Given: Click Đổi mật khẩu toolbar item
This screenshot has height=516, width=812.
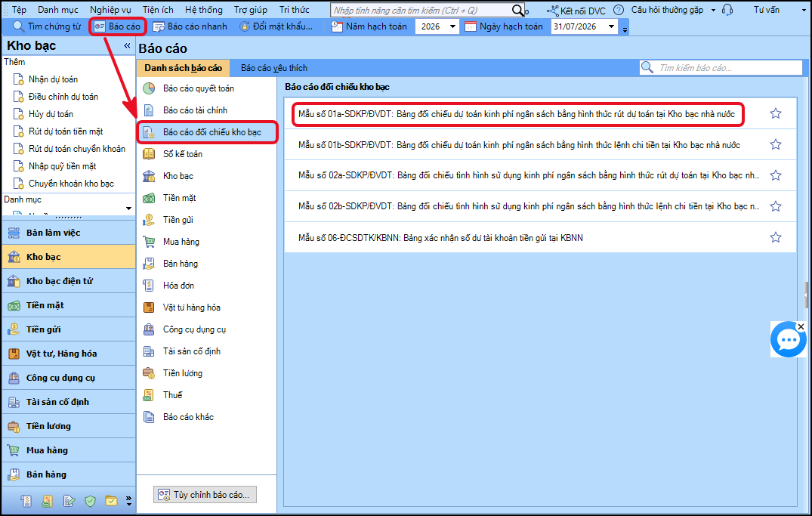Looking at the screenshot, I should (276, 26).
